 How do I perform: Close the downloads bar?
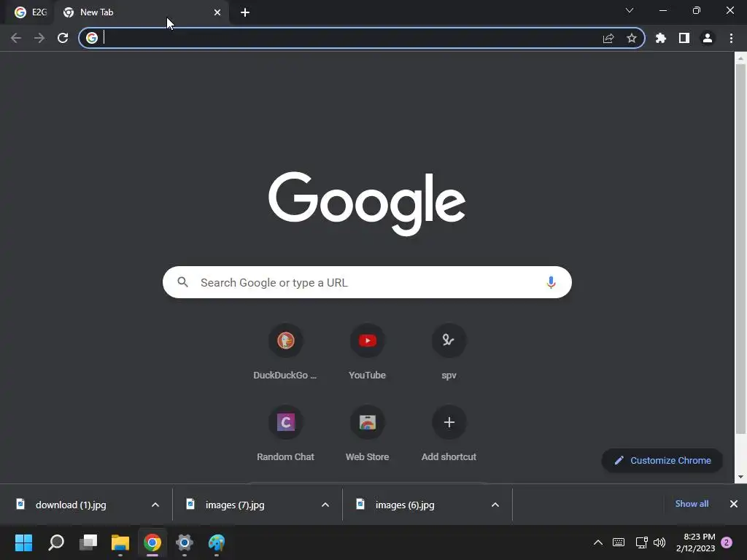coord(734,504)
